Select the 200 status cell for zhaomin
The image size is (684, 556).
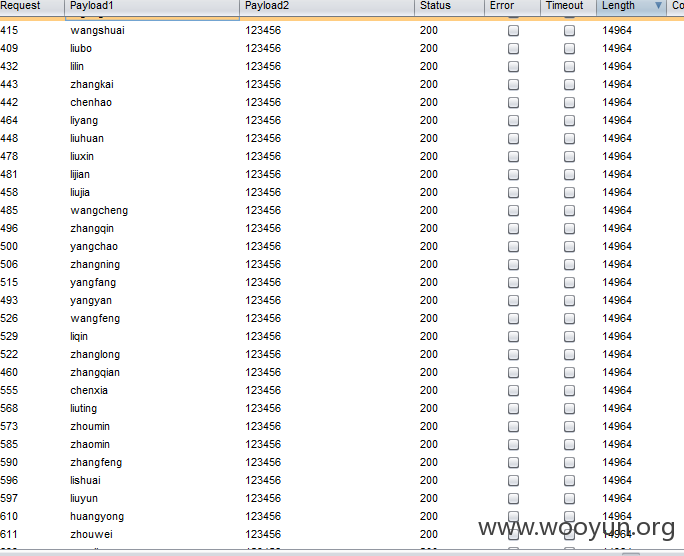(449, 444)
